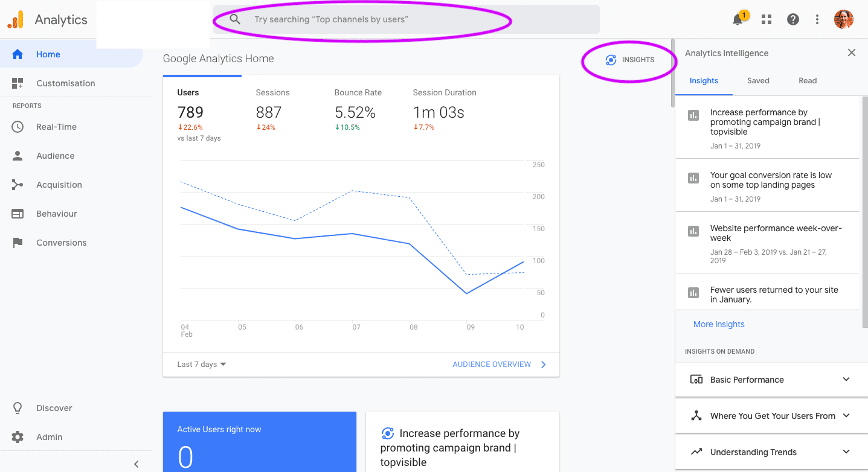Open the Acquisition reports section
The image size is (868, 472).
point(59,185)
